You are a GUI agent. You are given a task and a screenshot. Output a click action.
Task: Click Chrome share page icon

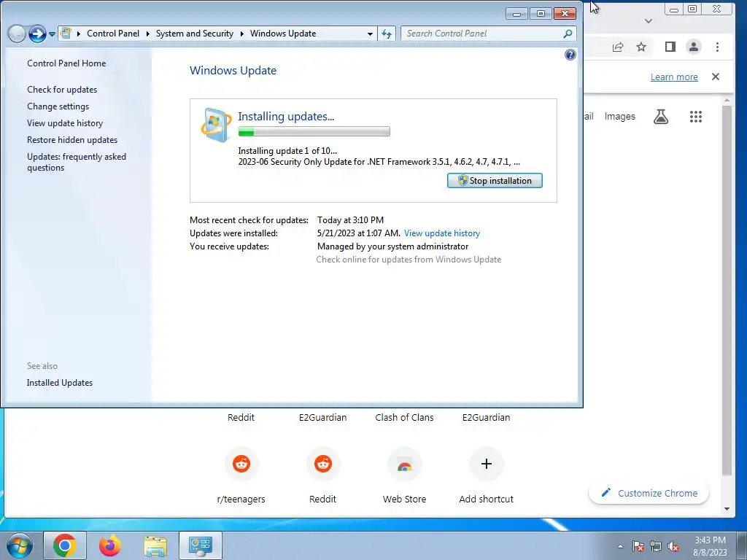618,47
